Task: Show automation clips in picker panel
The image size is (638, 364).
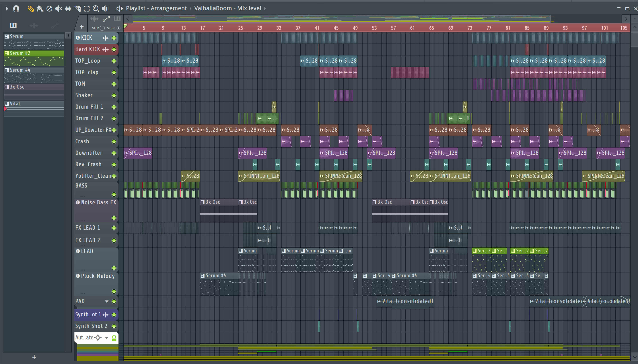Action: click(x=55, y=25)
